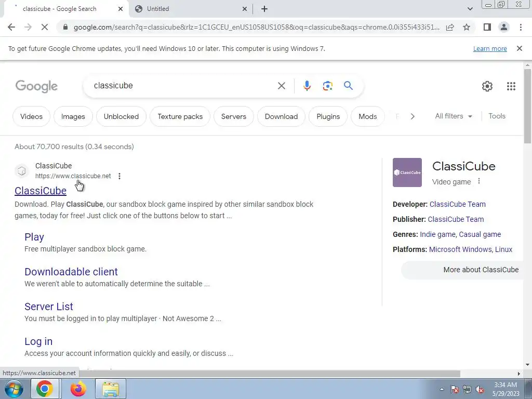532x399 pixels.
Task: Click the ClassiCube favicon in the first result
Action: coord(22,170)
